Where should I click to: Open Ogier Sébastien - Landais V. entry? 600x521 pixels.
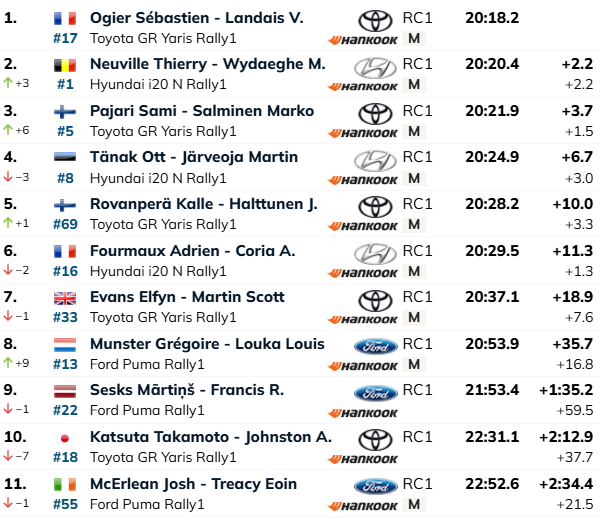197,18
